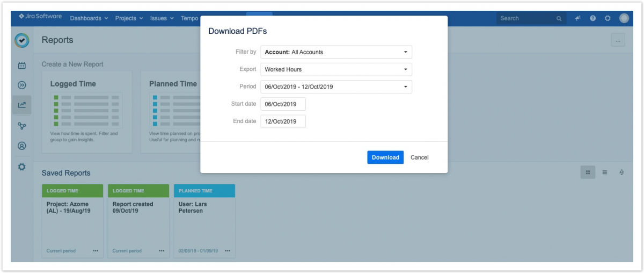
Task: Select the Reports chart icon in sidebar
Action: point(22,105)
